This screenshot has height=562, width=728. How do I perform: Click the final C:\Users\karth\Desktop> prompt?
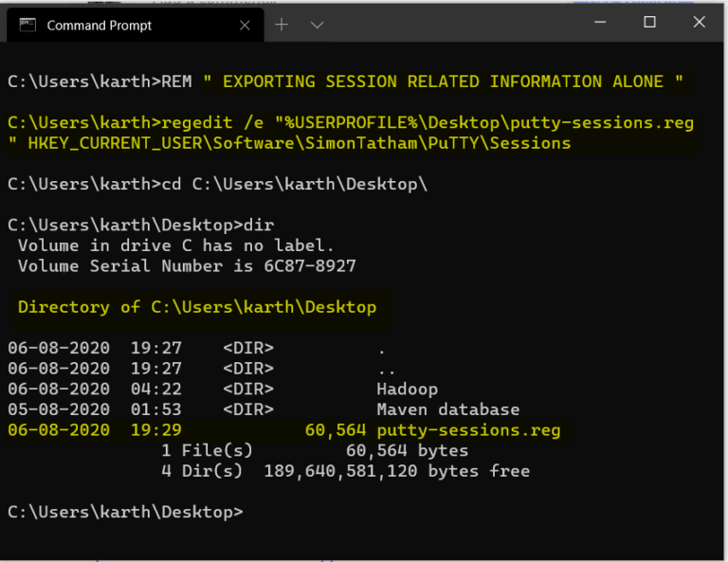point(125,512)
